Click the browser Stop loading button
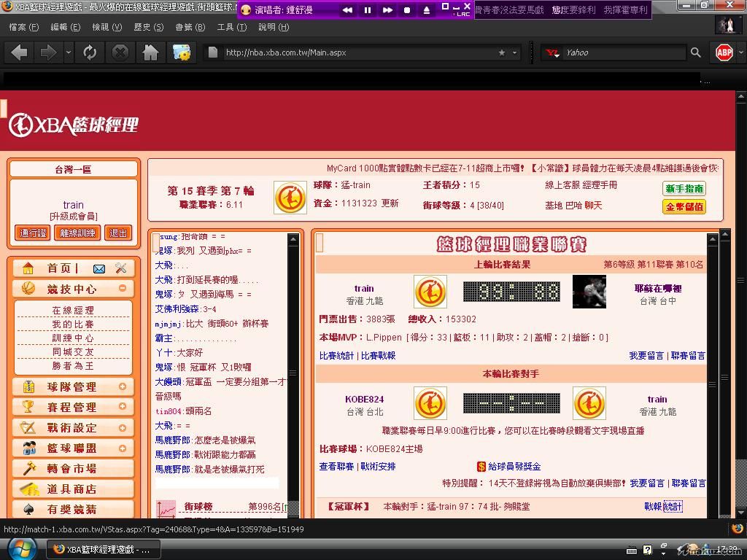 pyautogui.click(x=120, y=52)
